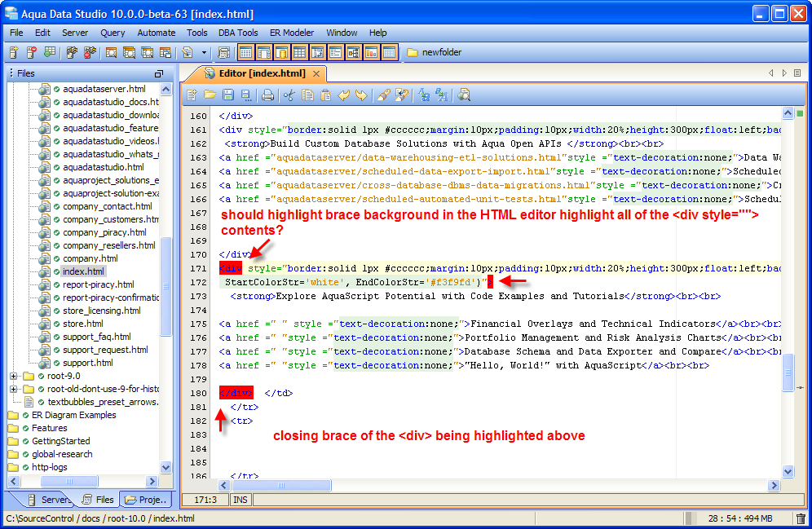
Task: Cut selection with the scissors icon
Action: tap(289, 95)
